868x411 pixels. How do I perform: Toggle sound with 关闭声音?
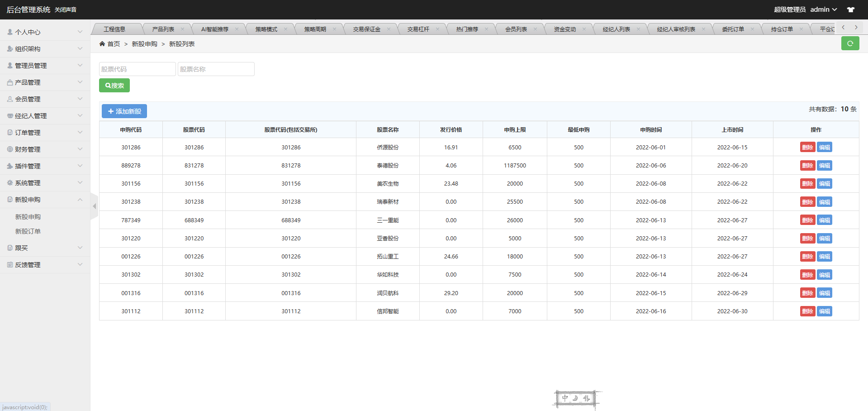pos(66,10)
